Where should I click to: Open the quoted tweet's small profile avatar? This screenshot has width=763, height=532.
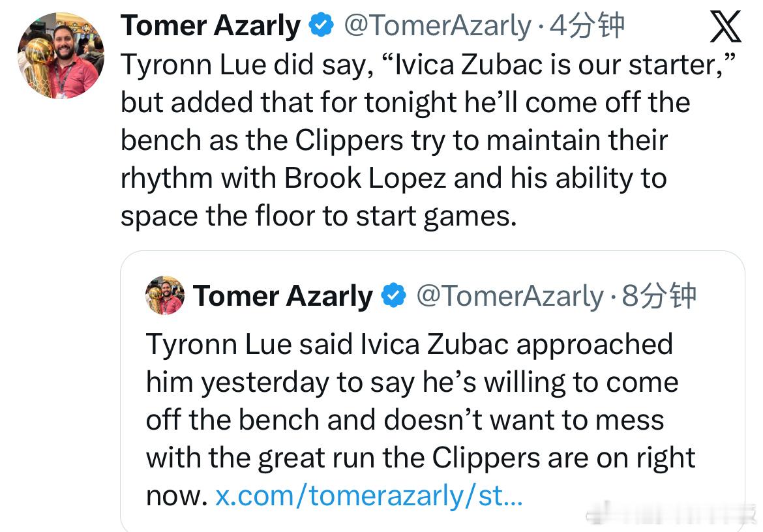[164, 295]
